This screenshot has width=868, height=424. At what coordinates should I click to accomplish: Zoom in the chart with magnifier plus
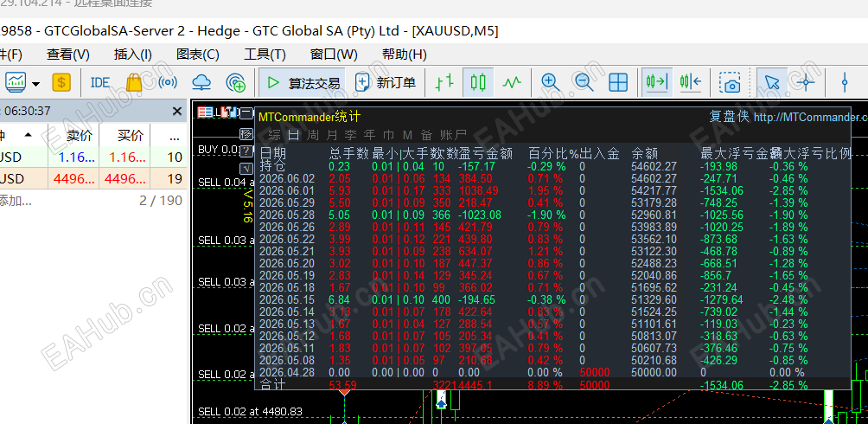[x=550, y=82]
